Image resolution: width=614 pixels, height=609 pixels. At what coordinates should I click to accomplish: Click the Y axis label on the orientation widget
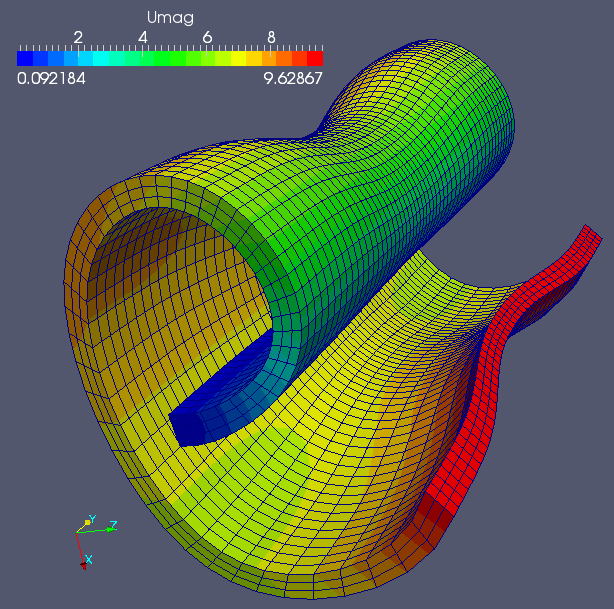(91, 519)
